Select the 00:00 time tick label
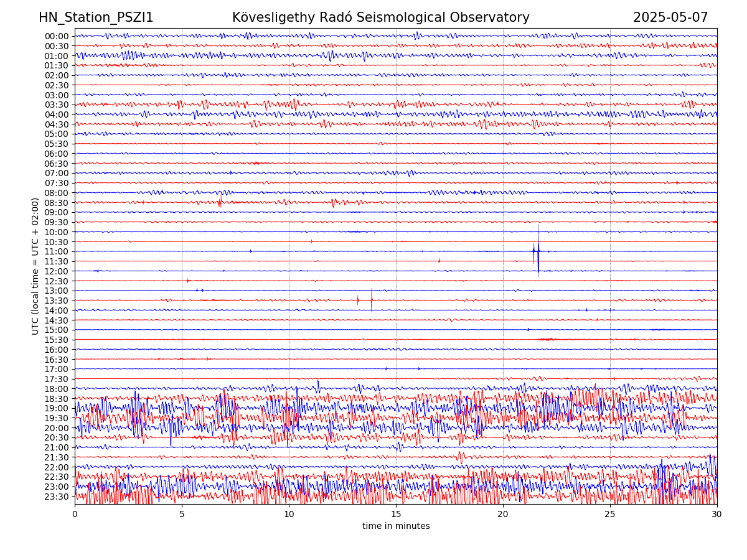This screenshot has width=747, height=560. tap(57, 36)
